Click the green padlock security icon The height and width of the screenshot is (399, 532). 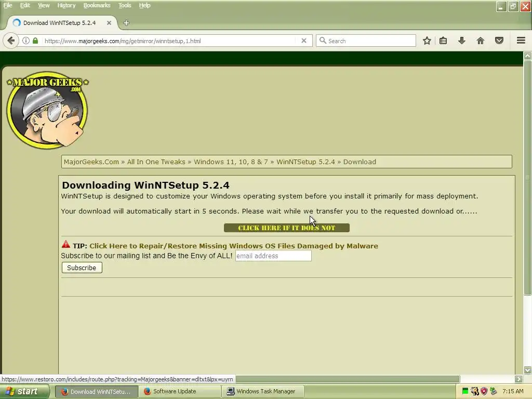click(35, 41)
